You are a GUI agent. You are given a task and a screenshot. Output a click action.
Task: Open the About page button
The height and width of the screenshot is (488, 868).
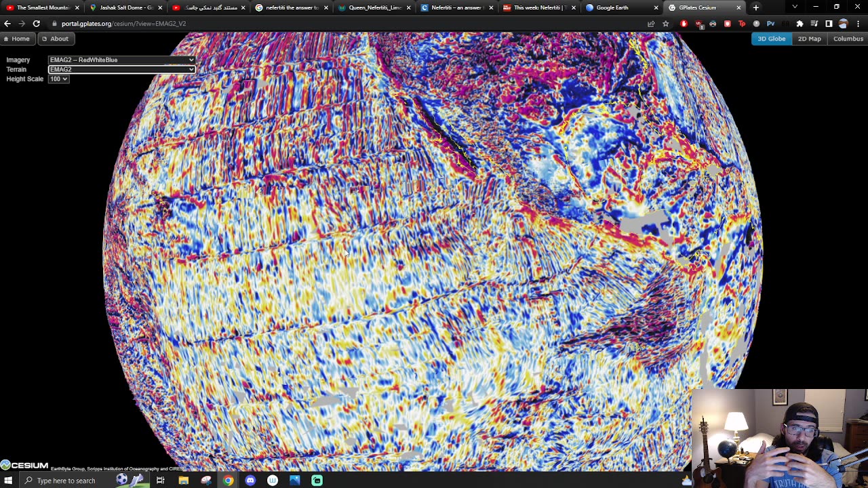click(x=55, y=39)
